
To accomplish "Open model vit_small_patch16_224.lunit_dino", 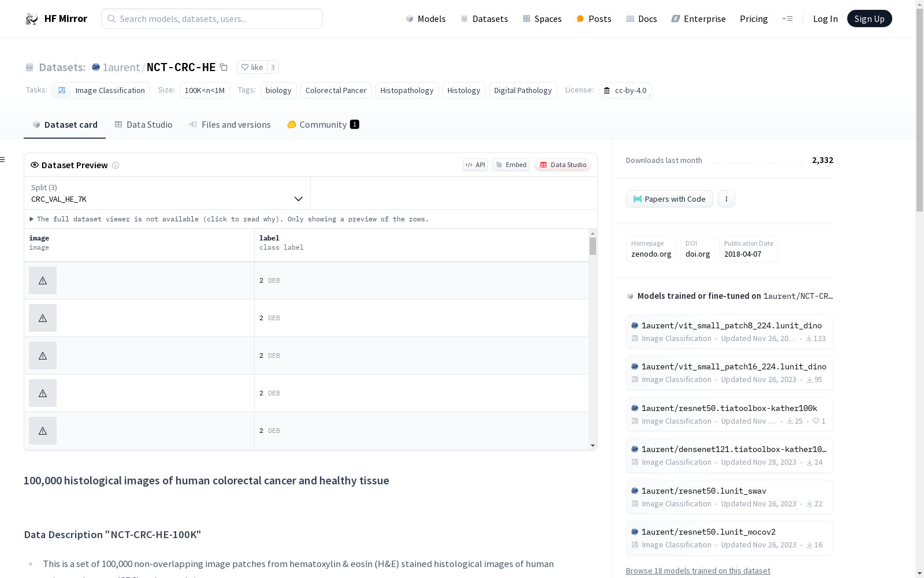I will pyautogui.click(x=729, y=373).
